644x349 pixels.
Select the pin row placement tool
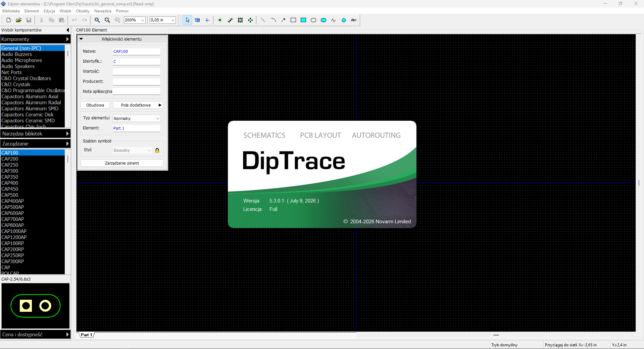tap(230, 20)
